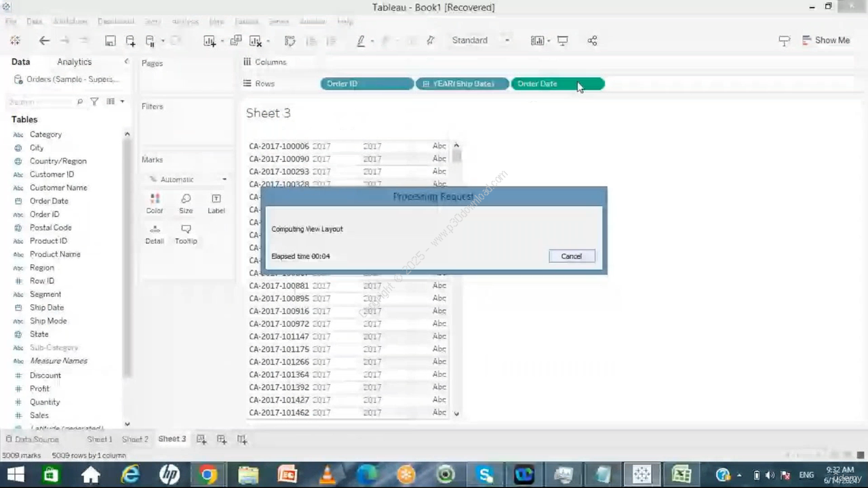The height and width of the screenshot is (488, 868).
Task: Click the Detail marks card button
Action: (x=155, y=234)
